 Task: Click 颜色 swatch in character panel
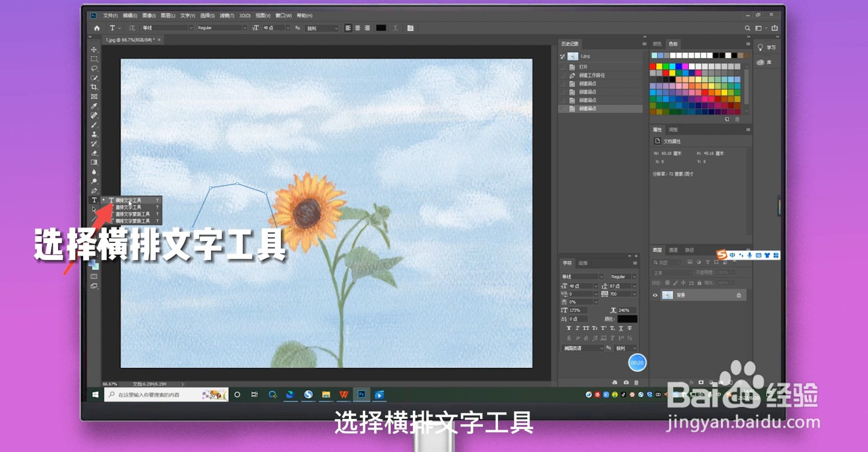[x=627, y=319]
